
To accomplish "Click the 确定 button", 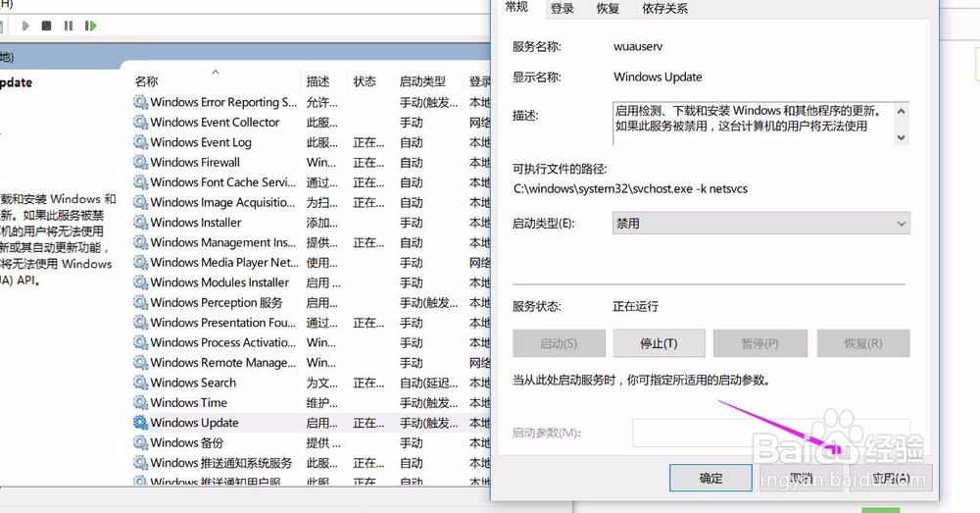I will click(710, 478).
